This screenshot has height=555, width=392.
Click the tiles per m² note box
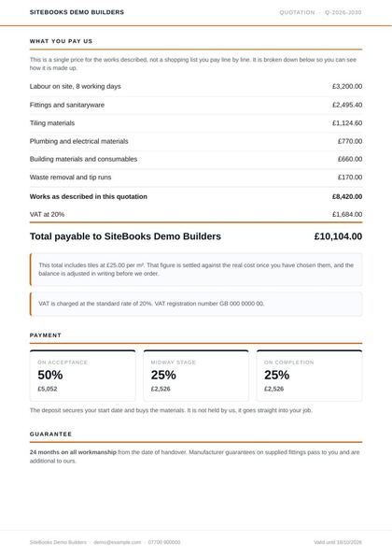coord(196,269)
